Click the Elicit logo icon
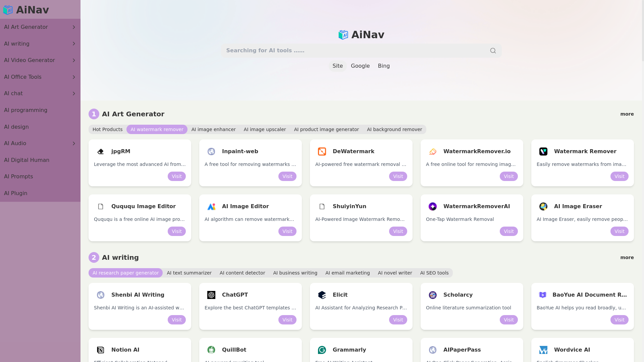The height and width of the screenshot is (362, 644). tap(322, 295)
